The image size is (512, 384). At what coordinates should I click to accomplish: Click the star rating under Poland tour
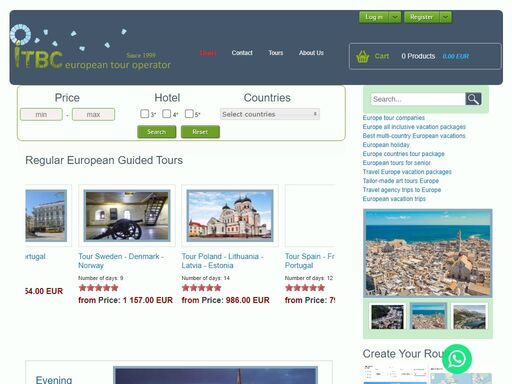coord(201,288)
